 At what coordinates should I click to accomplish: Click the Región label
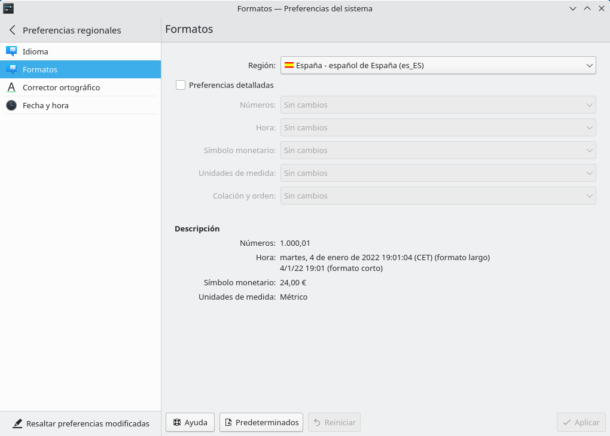262,65
